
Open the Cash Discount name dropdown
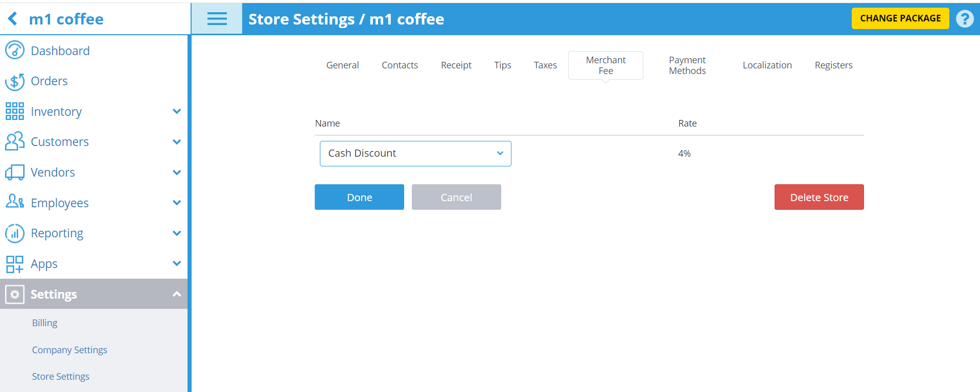pos(415,154)
